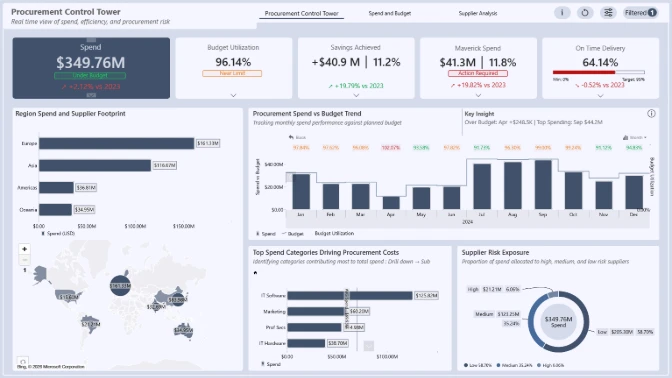Zoom in on the map with plus
The width and height of the screenshot is (672, 378).
tap(24, 249)
